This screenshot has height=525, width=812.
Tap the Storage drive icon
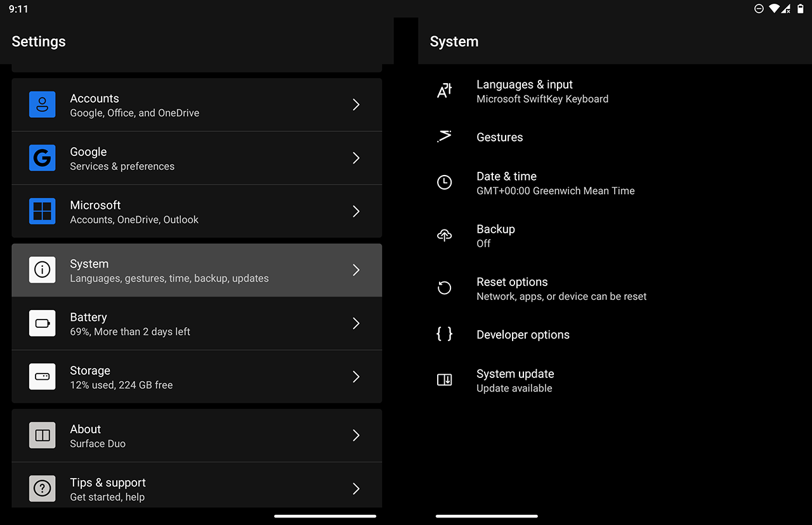click(x=43, y=377)
